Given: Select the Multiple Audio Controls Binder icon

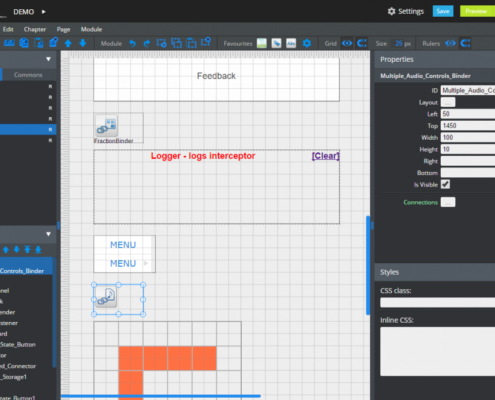Looking at the screenshot, I should point(106,297).
